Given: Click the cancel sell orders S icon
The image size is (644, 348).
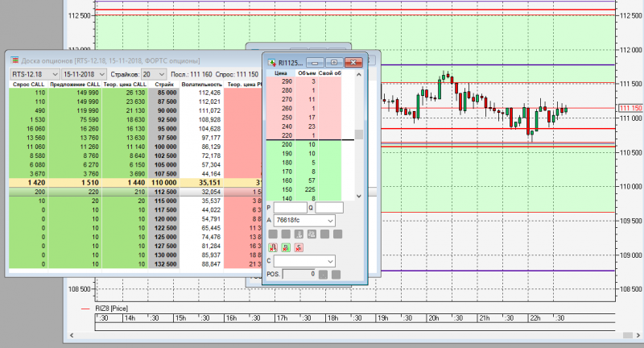Looking at the screenshot, I should [299, 248].
